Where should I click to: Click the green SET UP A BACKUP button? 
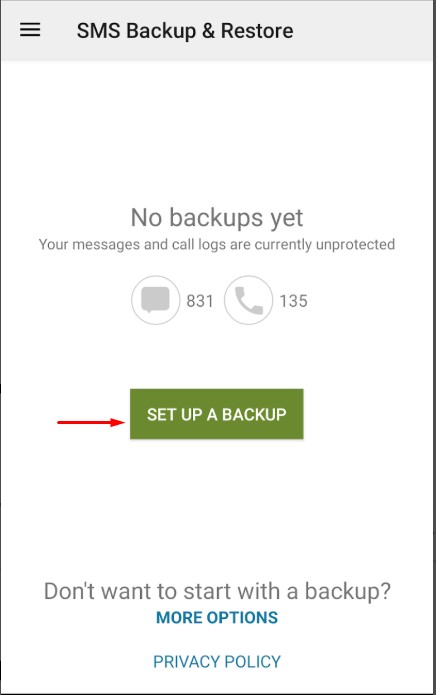[217, 414]
